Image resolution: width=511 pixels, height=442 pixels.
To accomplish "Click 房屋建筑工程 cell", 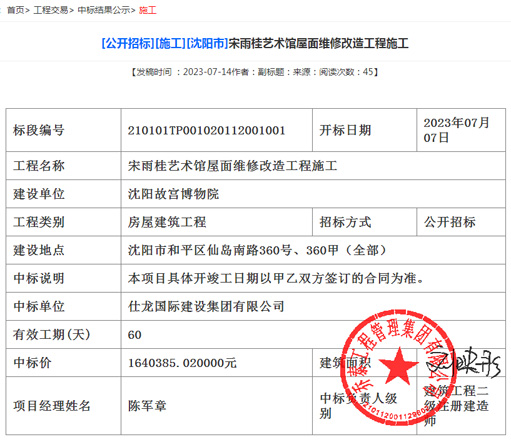I will (x=217, y=222).
